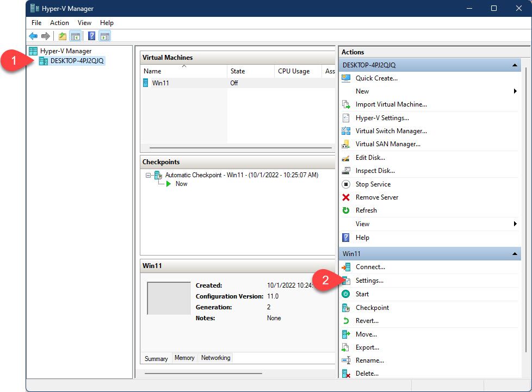This screenshot has height=392, width=532.
Task: Click Hyper-V Settings... action
Action: [x=382, y=118]
